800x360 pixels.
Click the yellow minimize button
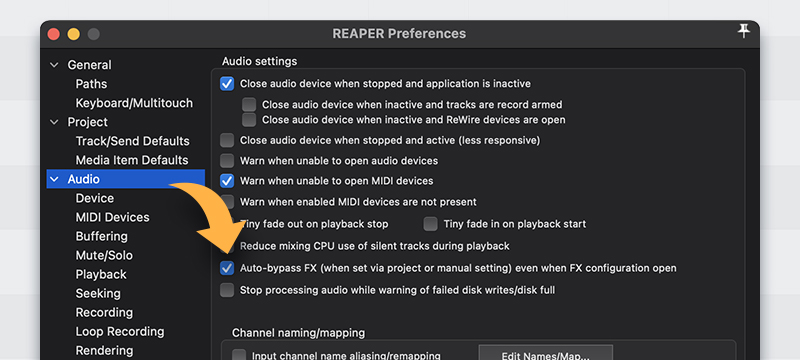click(73, 34)
